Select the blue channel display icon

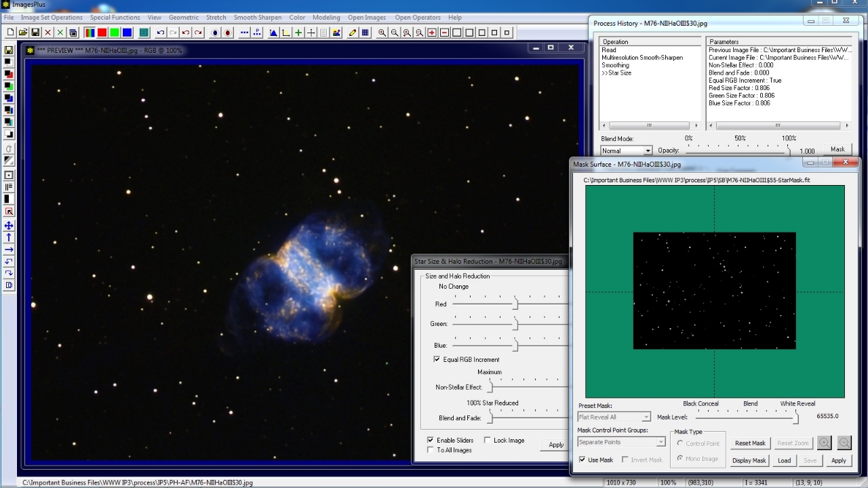pos(127,32)
